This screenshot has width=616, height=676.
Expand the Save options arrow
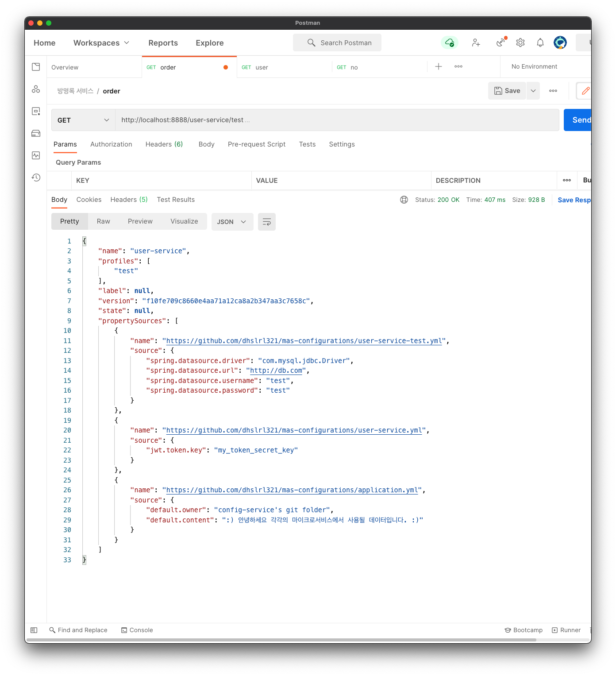coord(533,91)
